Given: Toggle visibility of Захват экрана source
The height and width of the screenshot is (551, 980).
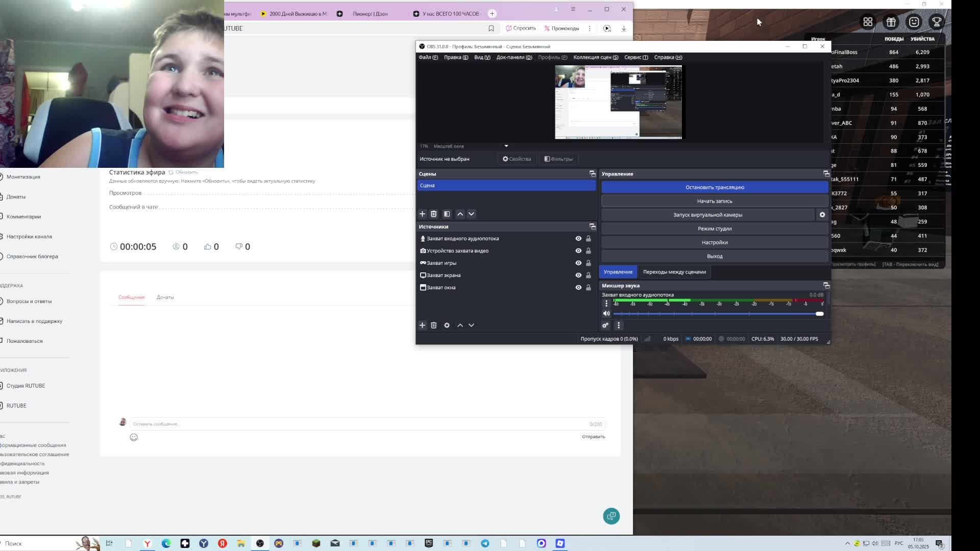Looking at the screenshot, I should pos(578,275).
